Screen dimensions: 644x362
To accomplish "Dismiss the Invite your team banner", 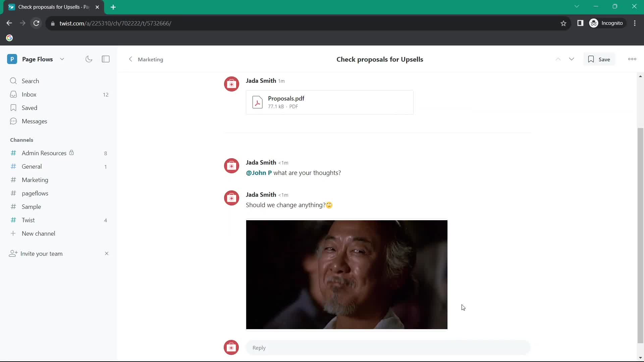I will point(106,253).
